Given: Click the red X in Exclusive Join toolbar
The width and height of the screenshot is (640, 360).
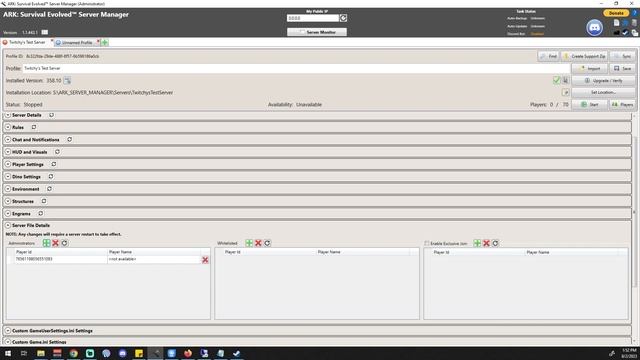Looking at the screenshot, I should point(486,243).
